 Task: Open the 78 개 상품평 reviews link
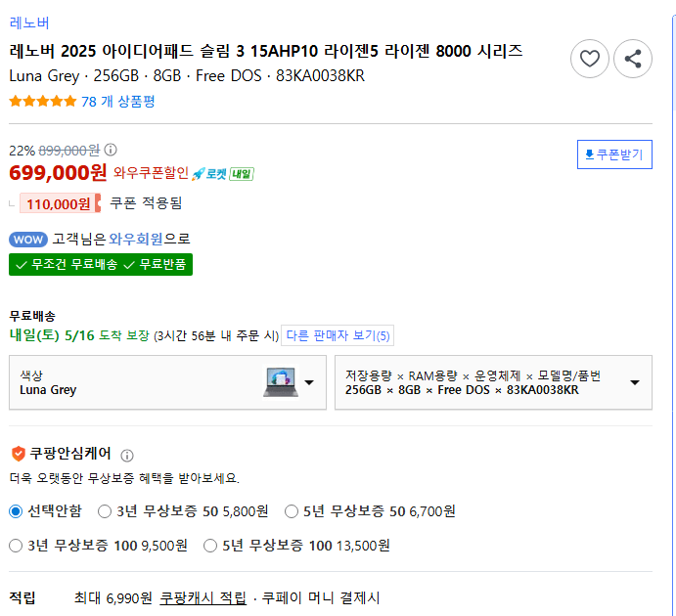pyautogui.click(x=117, y=102)
